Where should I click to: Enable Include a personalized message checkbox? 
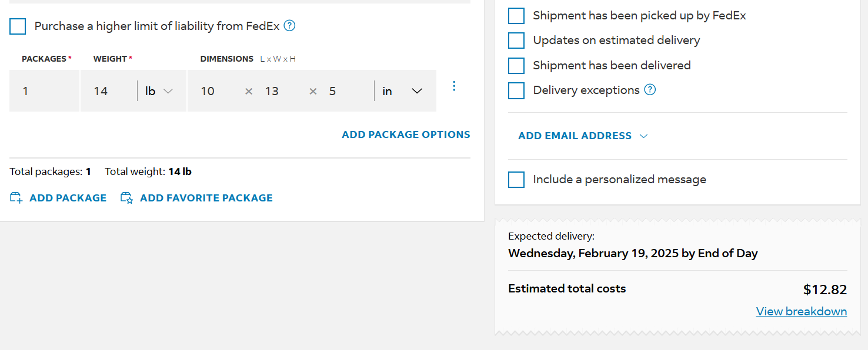[x=516, y=180]
